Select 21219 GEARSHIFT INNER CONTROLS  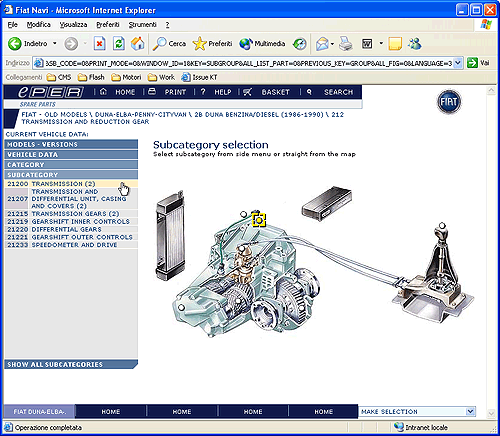pos(71,221)
